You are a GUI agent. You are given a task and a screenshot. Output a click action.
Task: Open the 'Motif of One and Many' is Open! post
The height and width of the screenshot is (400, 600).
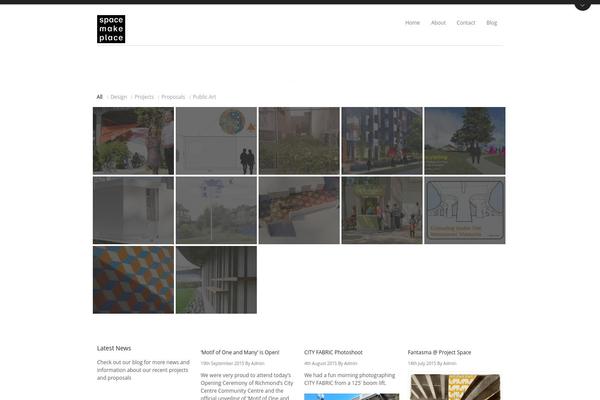(240, 352)
